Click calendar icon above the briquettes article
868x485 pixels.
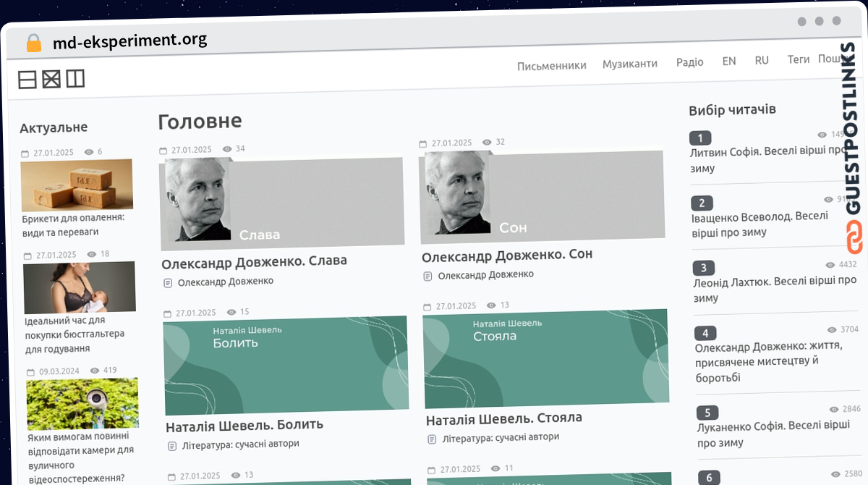tap(25, 153)
